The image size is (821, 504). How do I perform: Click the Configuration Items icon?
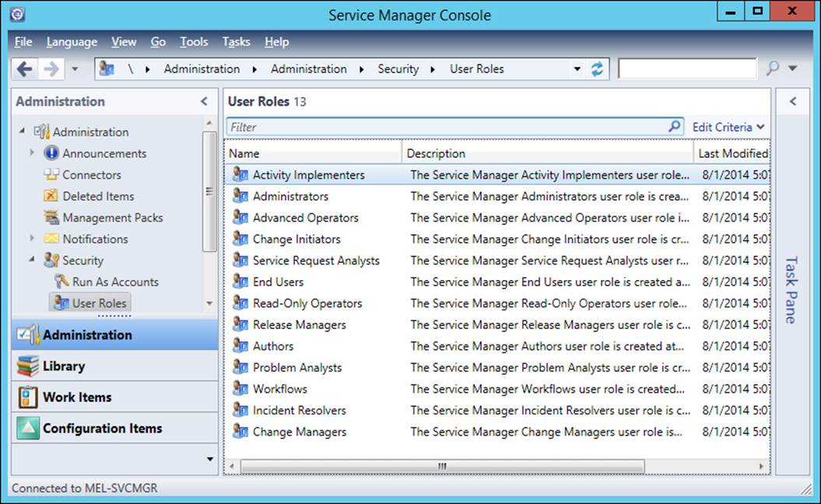point(28,428)
